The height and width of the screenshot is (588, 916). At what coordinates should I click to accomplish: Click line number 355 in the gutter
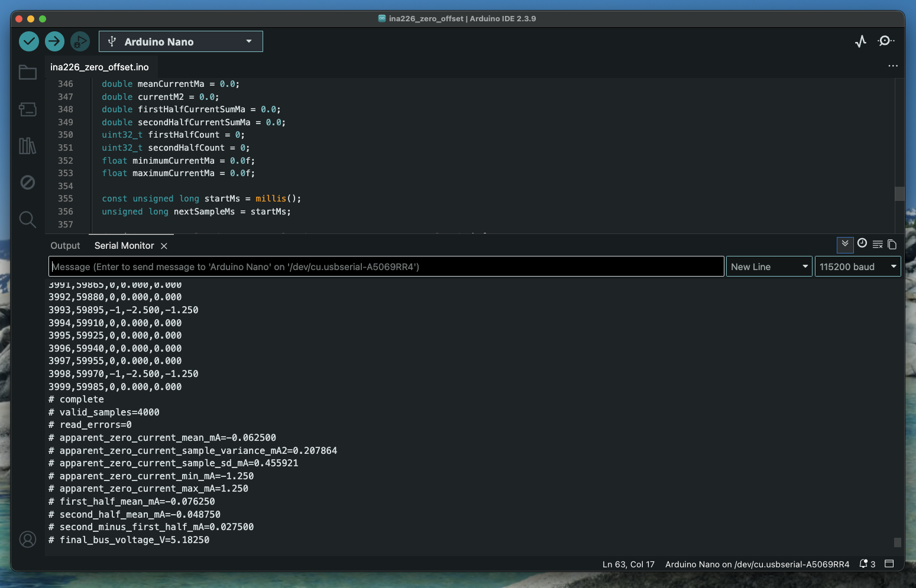(x=66, y=199)
